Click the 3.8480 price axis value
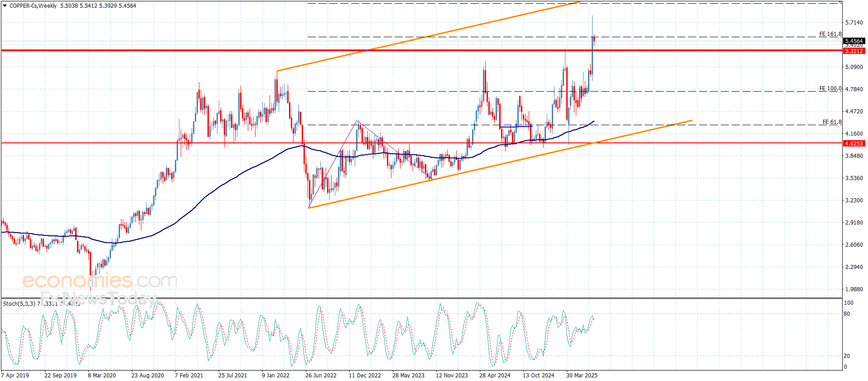Image resolution: width=868 pixels, height=381 pixels. (x=854, y=156)
